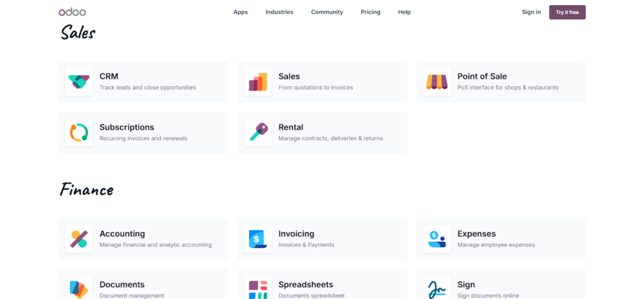Click the Invoicing dollar sheet icon

click(258, 239)
